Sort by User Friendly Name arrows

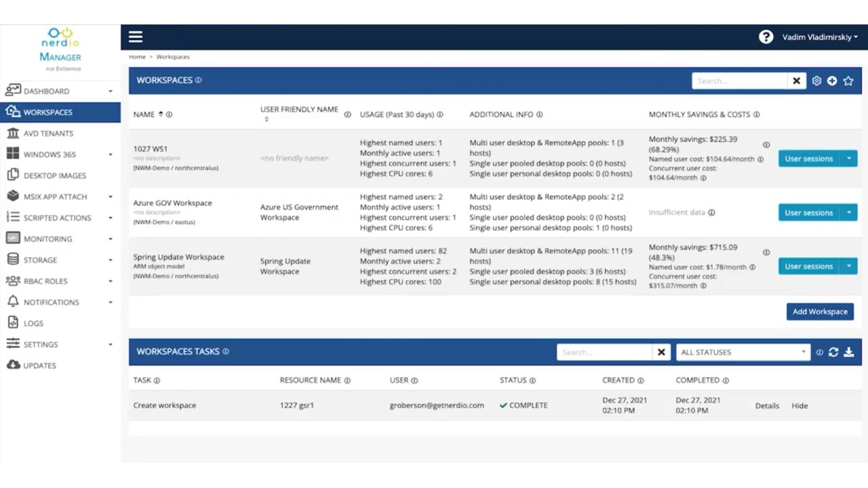coord(267,119)
